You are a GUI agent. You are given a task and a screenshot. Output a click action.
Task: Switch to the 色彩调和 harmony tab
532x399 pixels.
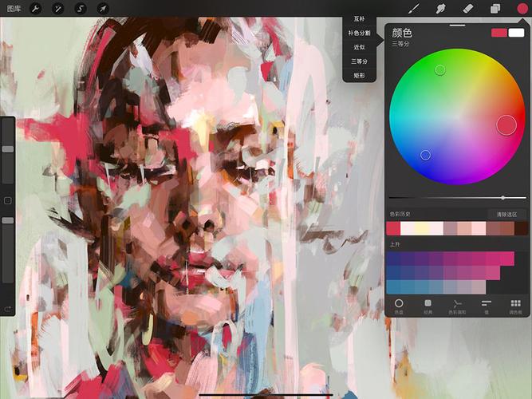457,306
